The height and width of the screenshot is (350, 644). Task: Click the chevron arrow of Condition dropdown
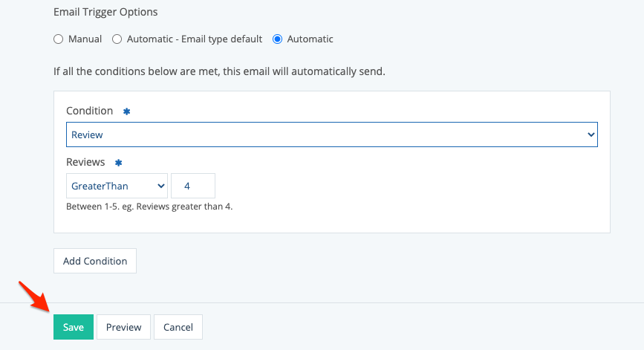591,135
